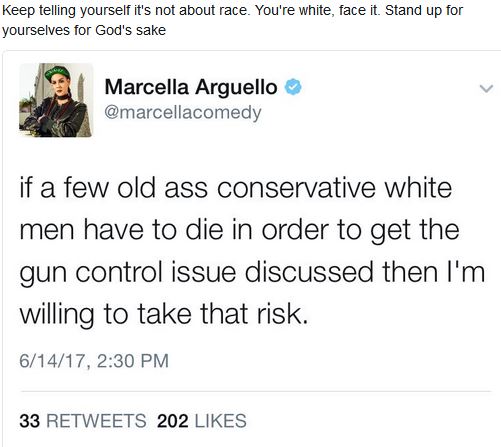Click the tweet's first line 'if a few old'
501x447 pixels.
tap(236, 188)
